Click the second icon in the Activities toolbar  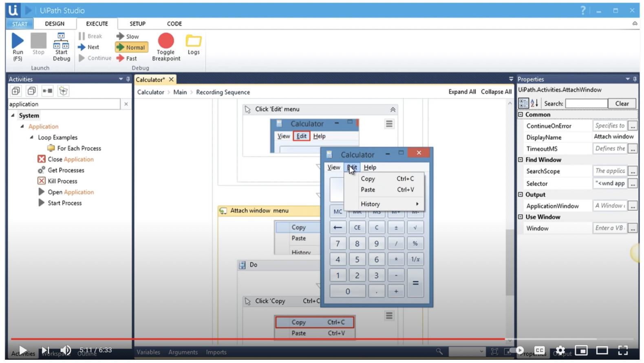pyautogui.click(x=32, y=91)
